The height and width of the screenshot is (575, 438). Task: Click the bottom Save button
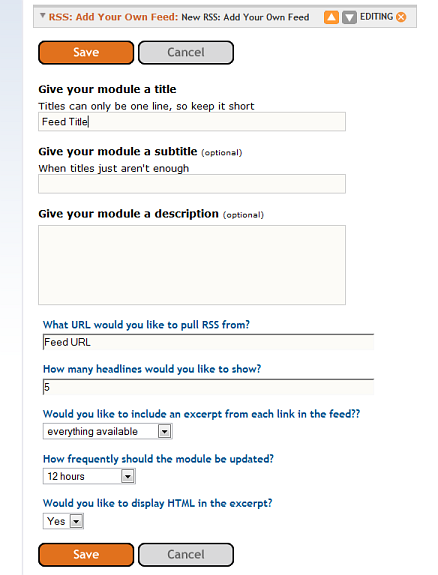pos(86,554)
